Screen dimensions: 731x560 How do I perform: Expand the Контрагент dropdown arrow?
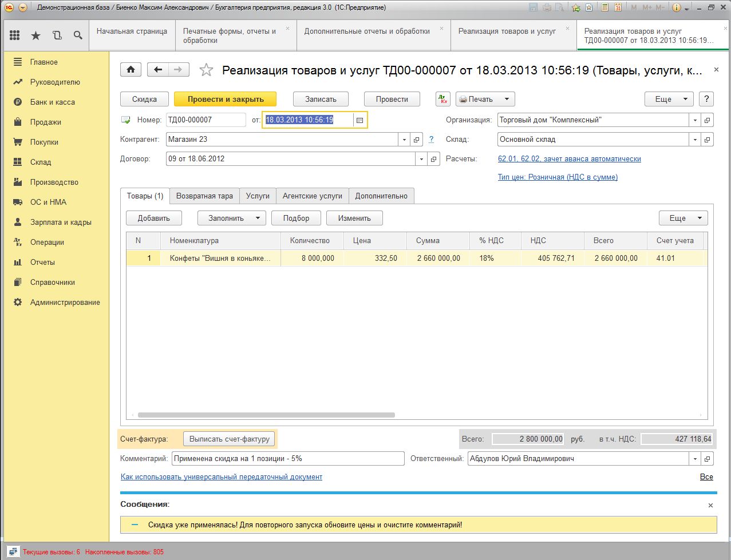pos(405,140)
